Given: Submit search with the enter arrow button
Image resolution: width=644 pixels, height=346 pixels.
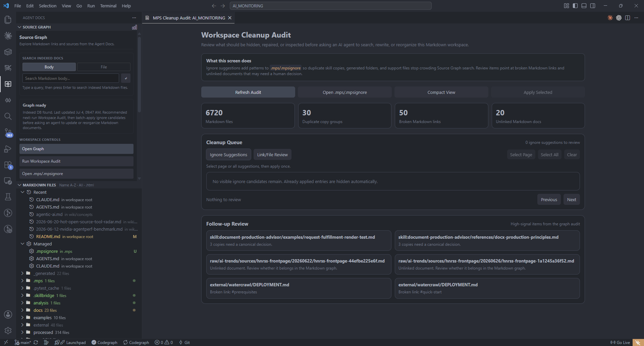Looking at the screenshot, I should pyautogui.click(x=126, y=78).
